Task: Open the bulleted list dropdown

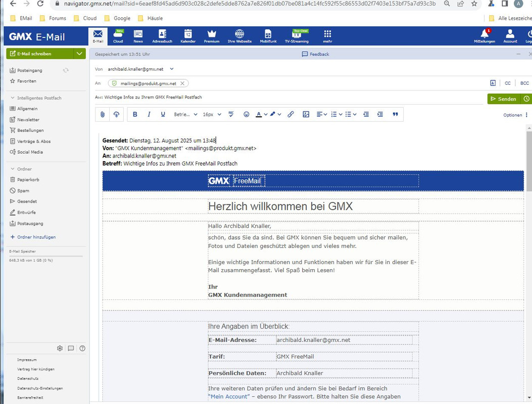Action: click(x=351, y=114)
